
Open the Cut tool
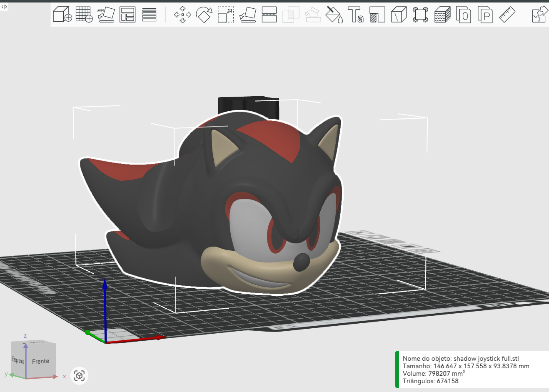[x=269, y=15]
